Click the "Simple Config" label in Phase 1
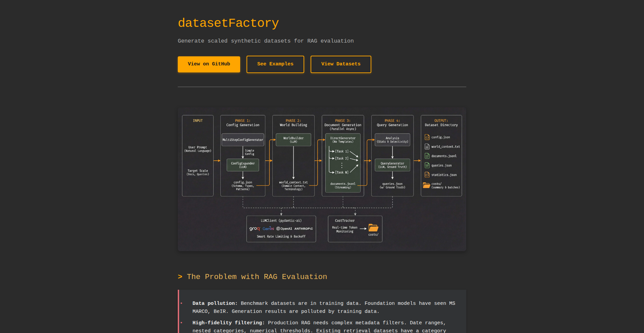Viewport: 644px width, 333px height. pos(250,152)
